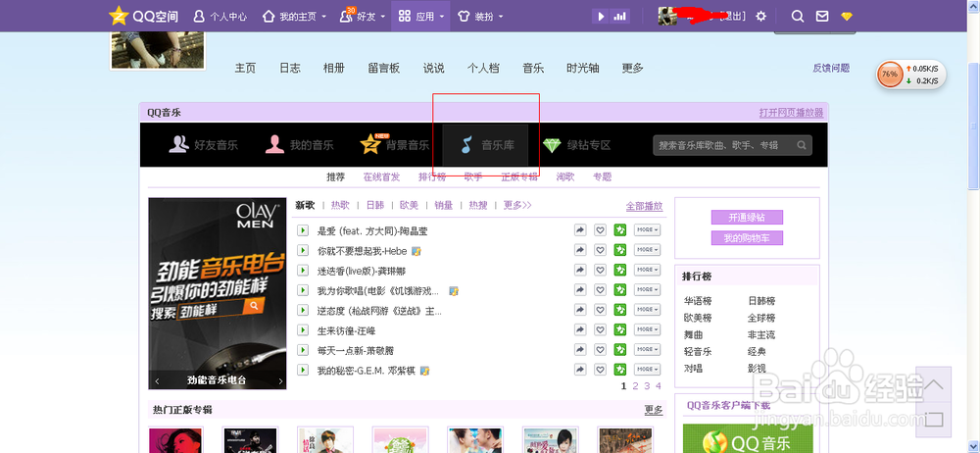Share the song 迷迭香(live版)-龚琳娜
The image size is (980, 453).
click(580, 271)
